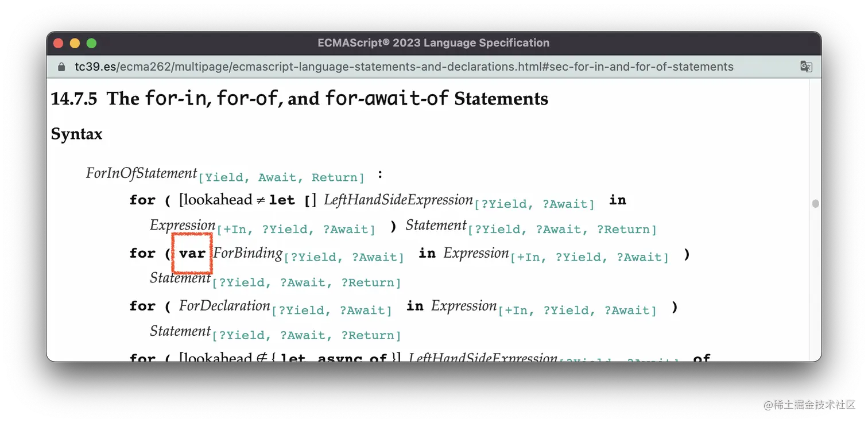Click the 'for' keyword before ForDeclaration
The image size is (868, 423).
(142, 306)
